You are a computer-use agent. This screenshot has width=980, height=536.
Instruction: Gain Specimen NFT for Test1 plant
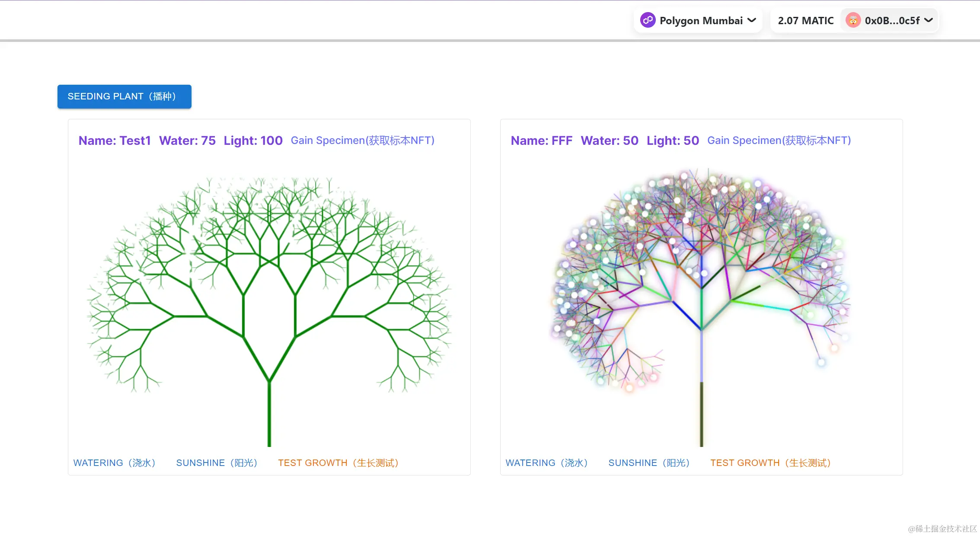tap(362, 140)
